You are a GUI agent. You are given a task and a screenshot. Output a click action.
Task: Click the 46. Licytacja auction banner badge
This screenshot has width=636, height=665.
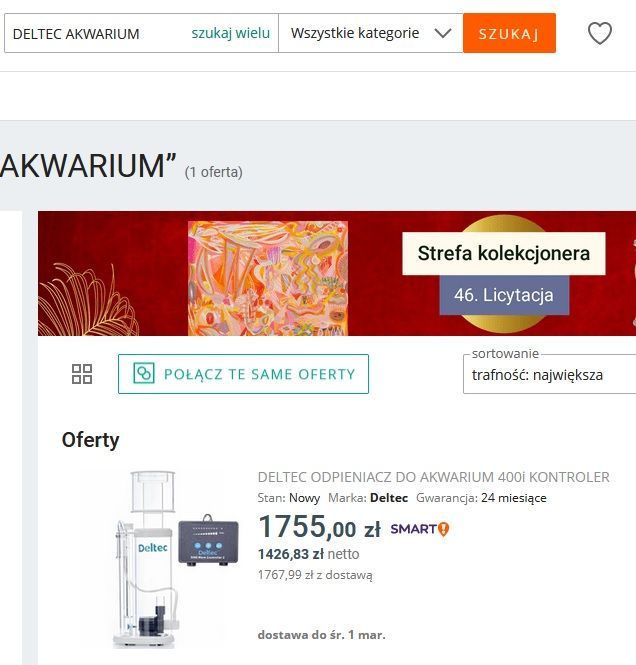(x=504, y=295)
